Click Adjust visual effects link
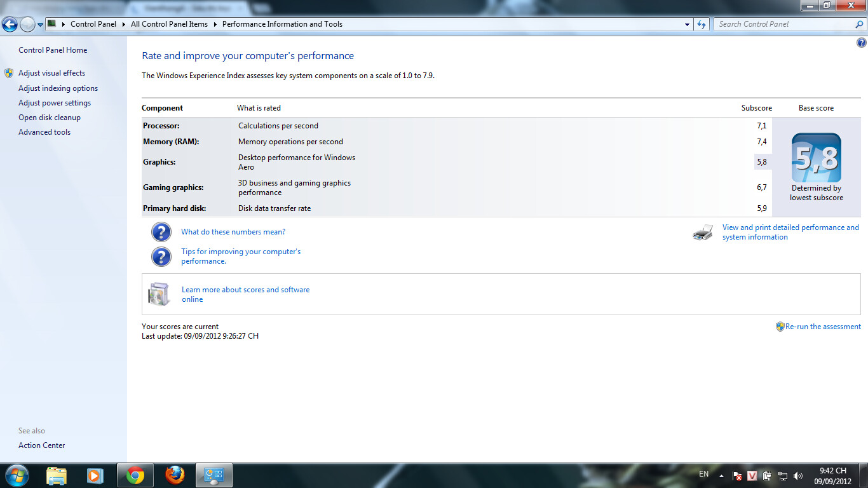 point(51,73)
